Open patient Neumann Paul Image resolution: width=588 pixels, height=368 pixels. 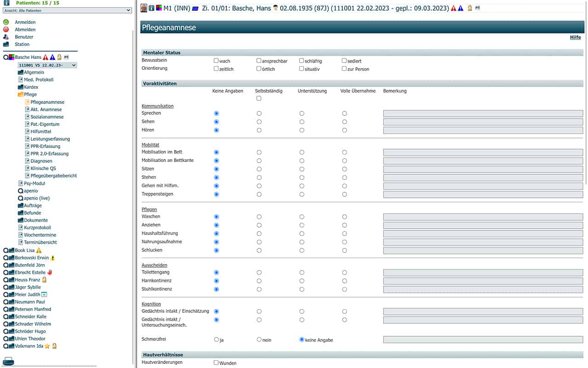coord(30,302)
